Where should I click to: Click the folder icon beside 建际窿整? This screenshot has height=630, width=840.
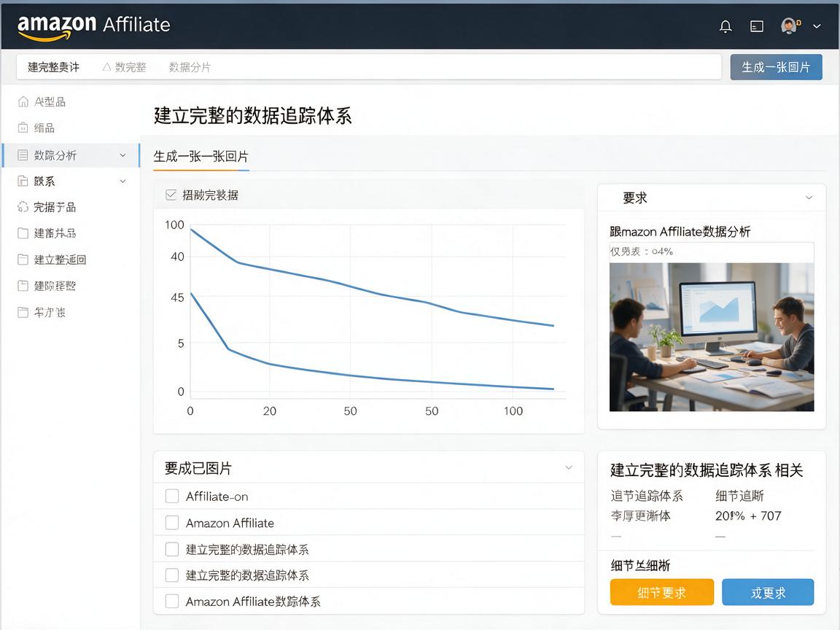23,286
